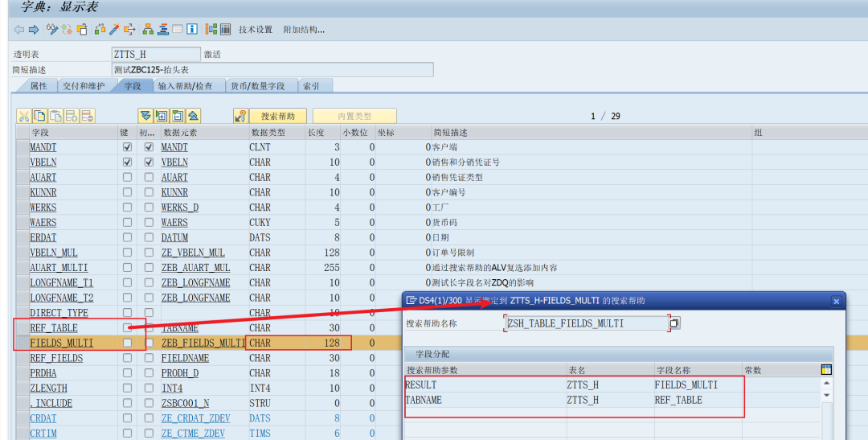This screenshot has width=868, height=440.
Task: Run the Check icon in the toolbar
Action: point(100,30)
